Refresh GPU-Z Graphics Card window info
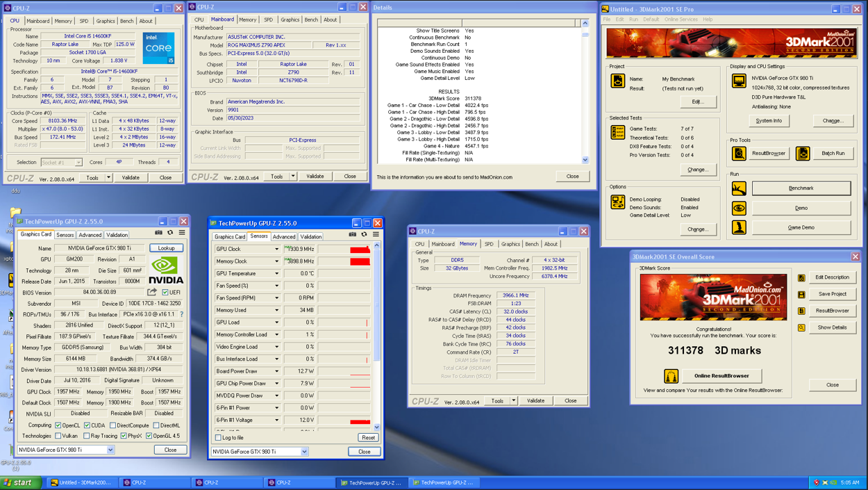The image size is (868, 490). tap(170, 233)
